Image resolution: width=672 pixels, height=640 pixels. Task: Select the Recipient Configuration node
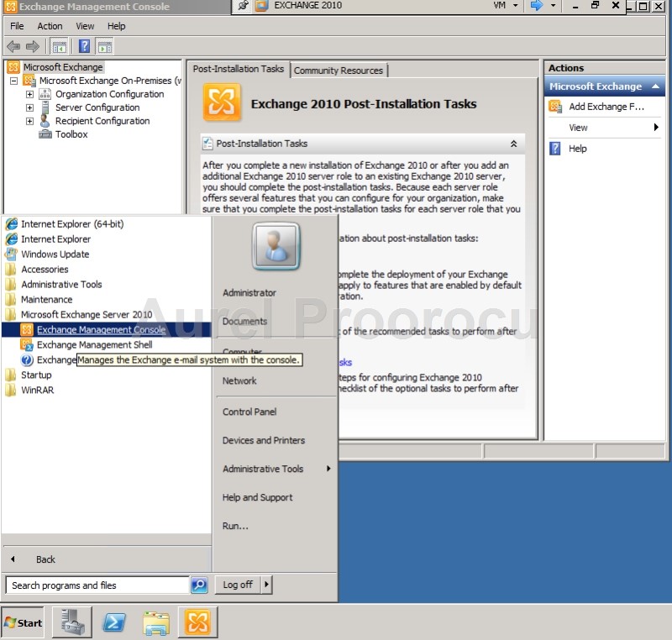click(x=100, y=121)
